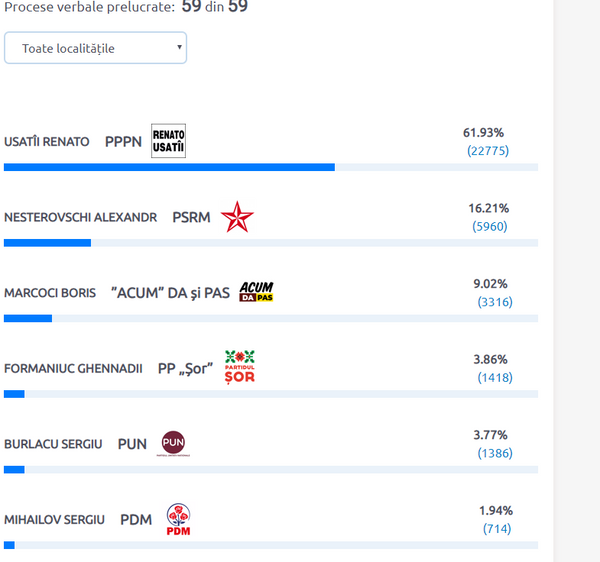This screenshot has width=600, height=562.
Task: Select candidate name USATÎI RENATO
Action: coord(47,142)
